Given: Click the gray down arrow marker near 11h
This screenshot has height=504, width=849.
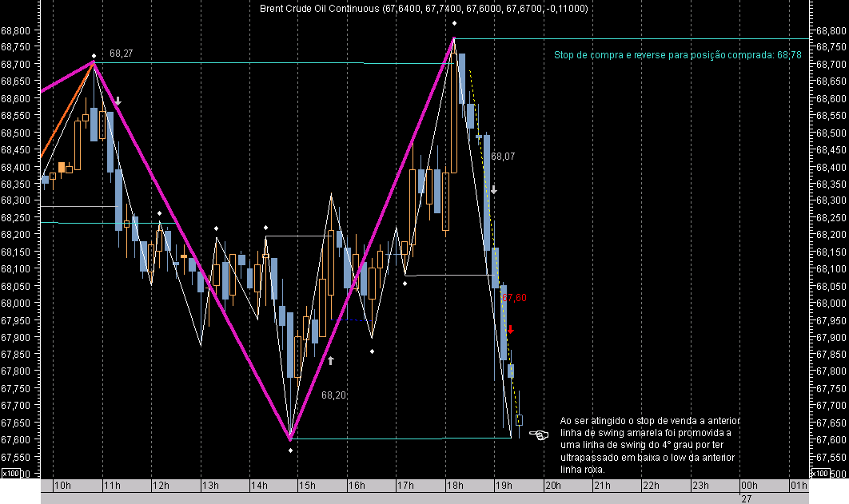Looking at the screenshot, I should coord(117,101).
